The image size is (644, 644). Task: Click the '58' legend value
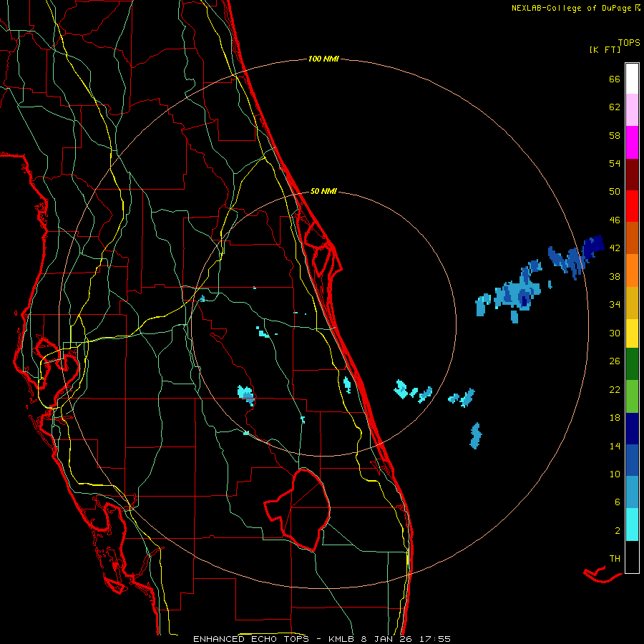615,135
